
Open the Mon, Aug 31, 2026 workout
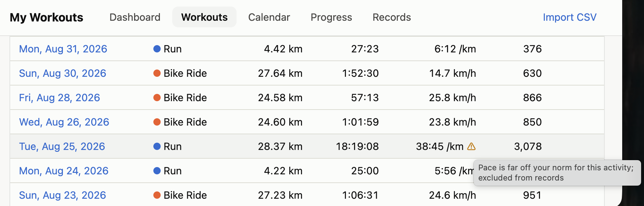click(63, 49)
